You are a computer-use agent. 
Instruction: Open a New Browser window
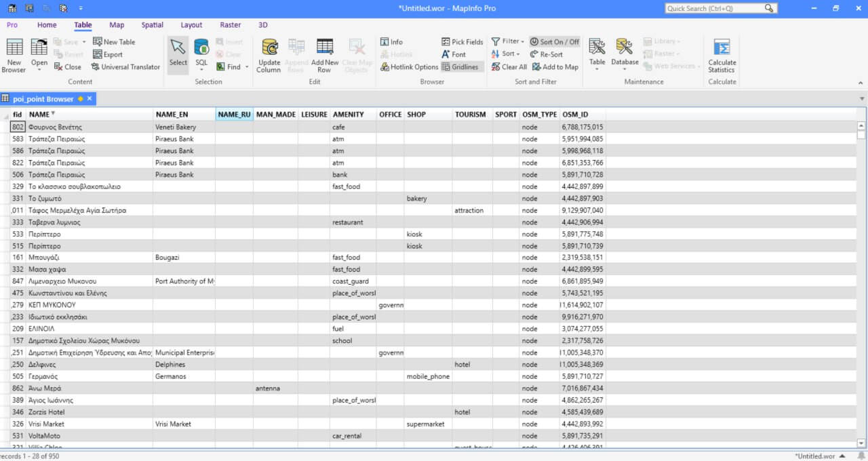tap(14, 54)
